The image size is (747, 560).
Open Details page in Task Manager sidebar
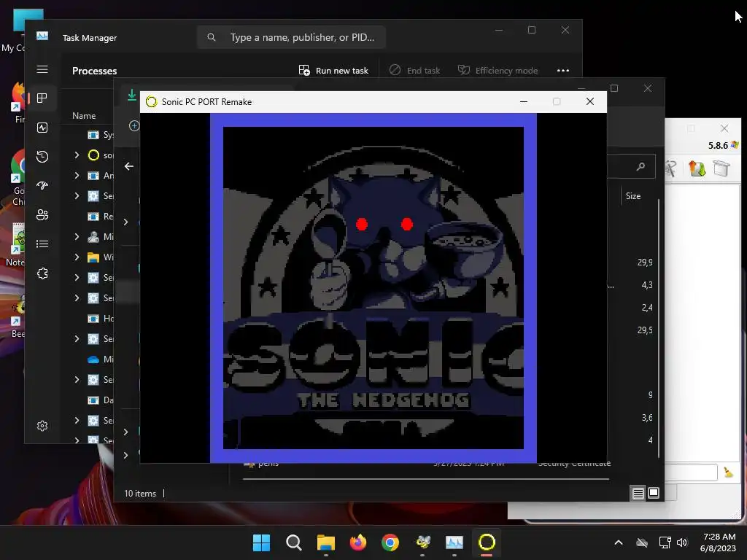point(42,244)
